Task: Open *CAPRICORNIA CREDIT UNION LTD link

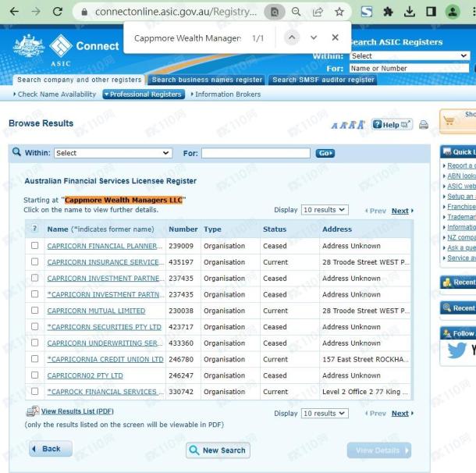Action: (105, 359)
